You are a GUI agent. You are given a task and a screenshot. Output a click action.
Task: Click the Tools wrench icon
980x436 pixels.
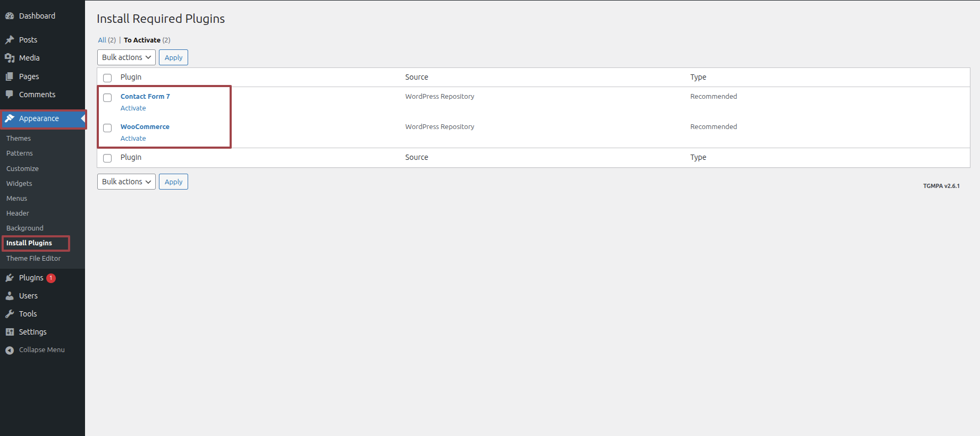(10, 314)
